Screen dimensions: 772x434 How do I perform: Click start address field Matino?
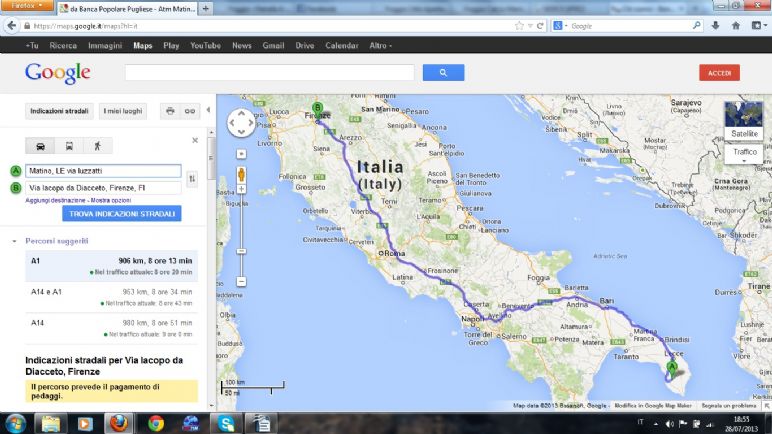(103, 171)
